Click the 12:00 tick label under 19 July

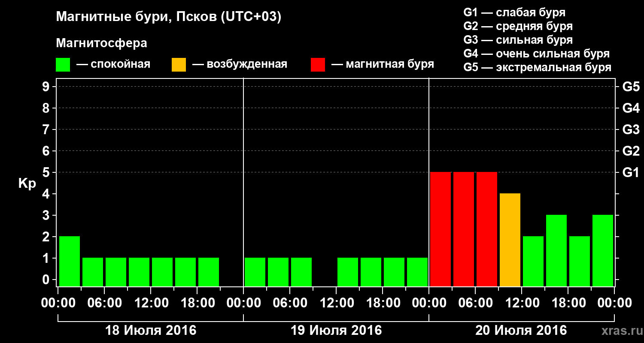click(x=336, y=303)
